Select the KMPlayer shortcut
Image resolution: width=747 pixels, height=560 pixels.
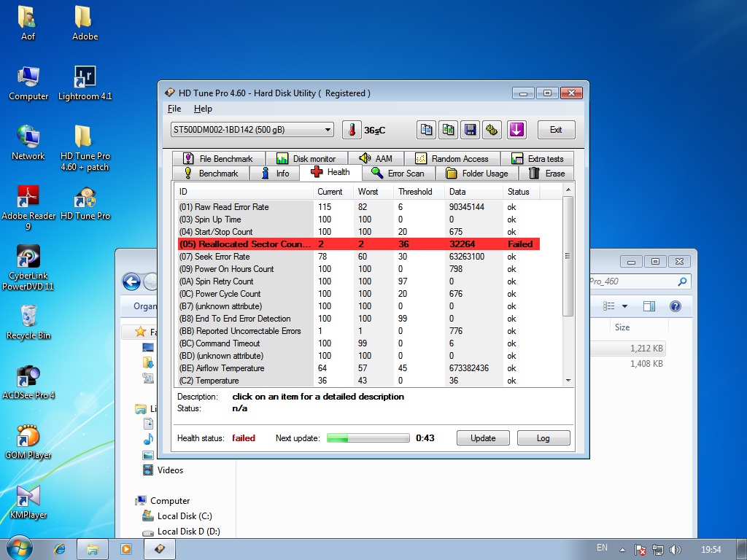[28, 502]
